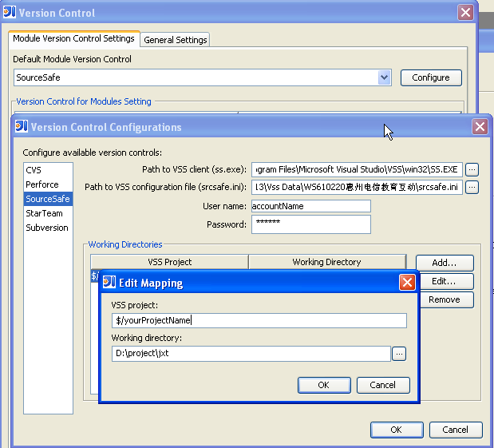Image resolution: width=494 pixels, height=448 pixels.
Task: Click the Remove working directory button
Action: pos(446,299)
